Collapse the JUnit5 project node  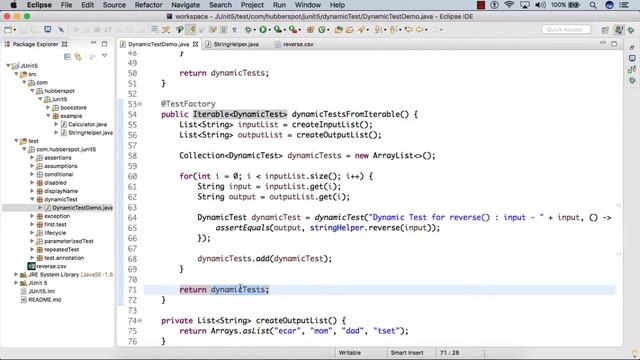click(8, 66)
